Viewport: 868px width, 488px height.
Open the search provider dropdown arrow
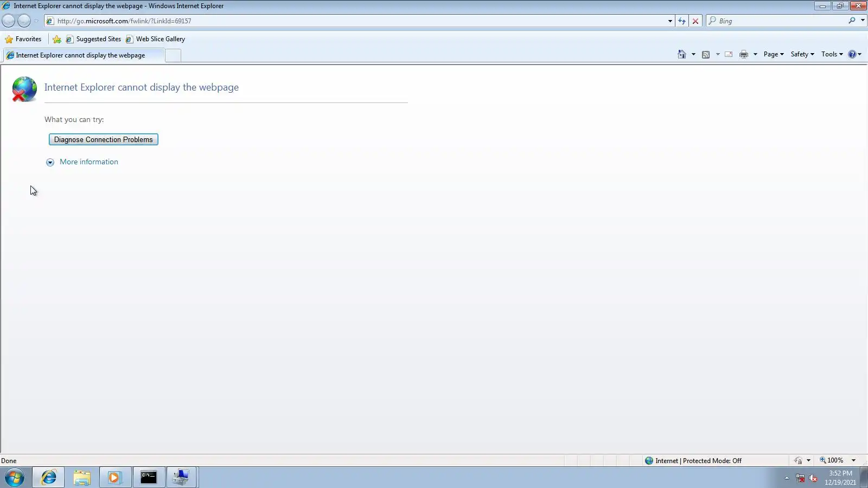click(x=863, y=21)
